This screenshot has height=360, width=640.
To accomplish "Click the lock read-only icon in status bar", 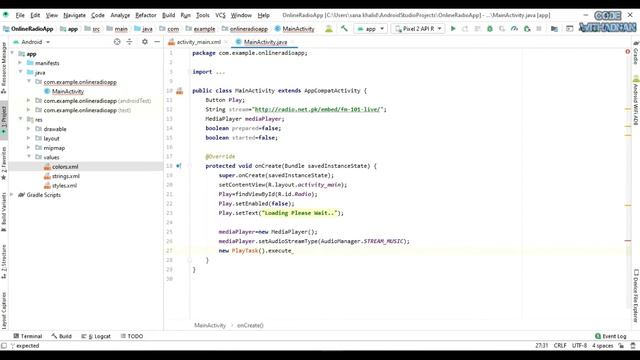I will point(621,346).
